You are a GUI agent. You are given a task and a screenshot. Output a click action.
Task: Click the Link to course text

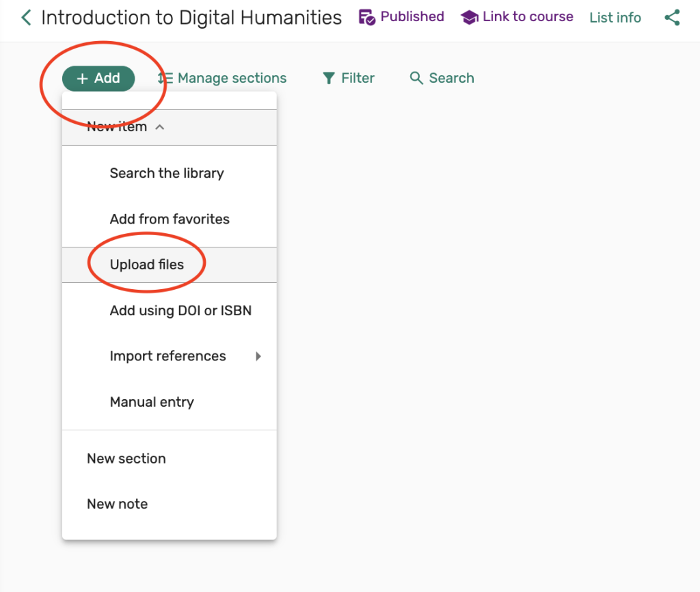coord(528,17)
